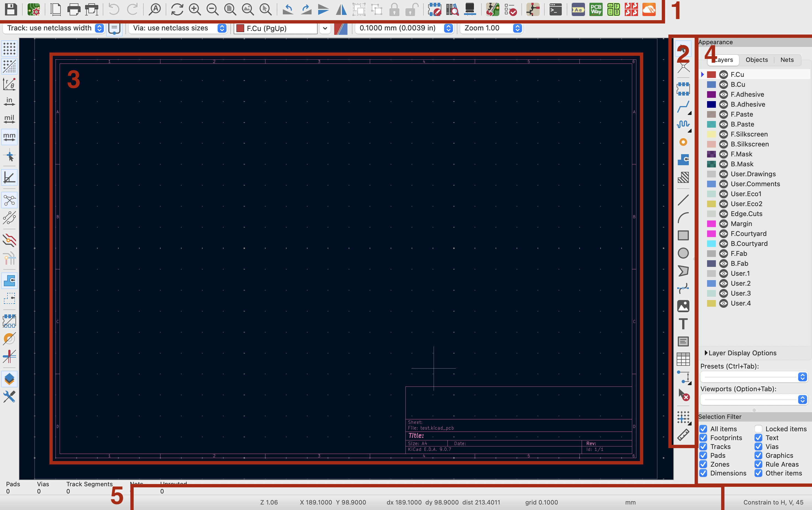Viewport: 812px width, 510px height.
Task: Select the Edge.Cuts layer
Action: tap(746, 214)
